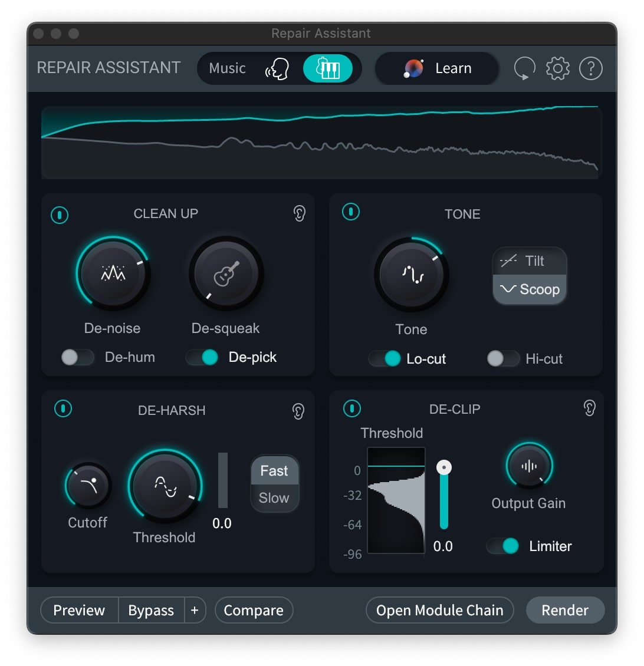This screenshot has width=644, height=666.
Task: Click the ear preview icon on Clean Up
Action: [299, 215]
